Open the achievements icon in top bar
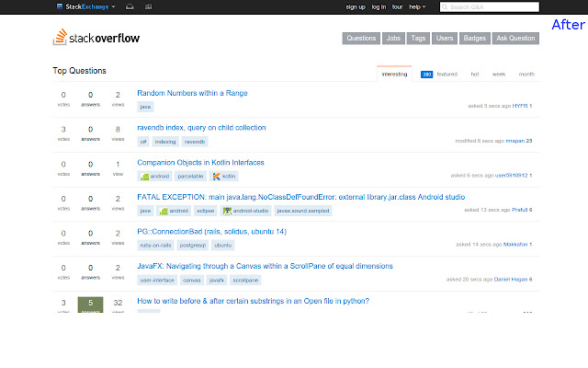This screenshot has width=588, height=368. tap(149, 6)
